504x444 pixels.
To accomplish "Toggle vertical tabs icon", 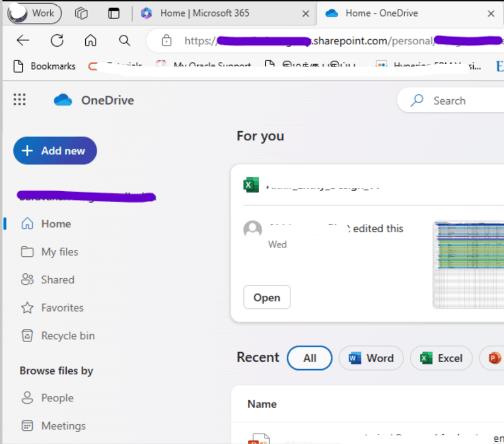I will coord(114,13).
